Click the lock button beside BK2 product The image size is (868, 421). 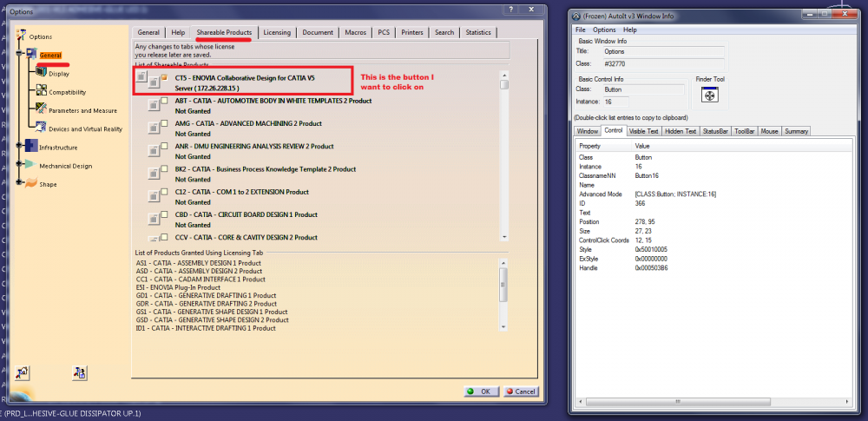click(x=154, y=173)
